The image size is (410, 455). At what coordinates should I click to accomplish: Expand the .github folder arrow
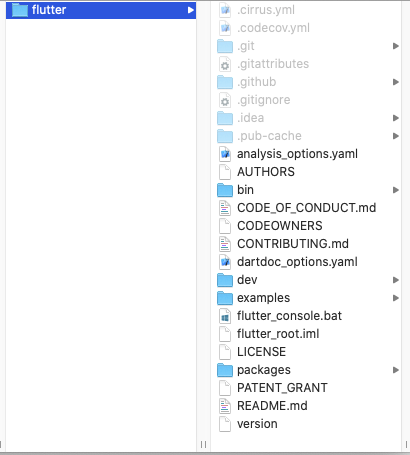click(x=396, y=82)
